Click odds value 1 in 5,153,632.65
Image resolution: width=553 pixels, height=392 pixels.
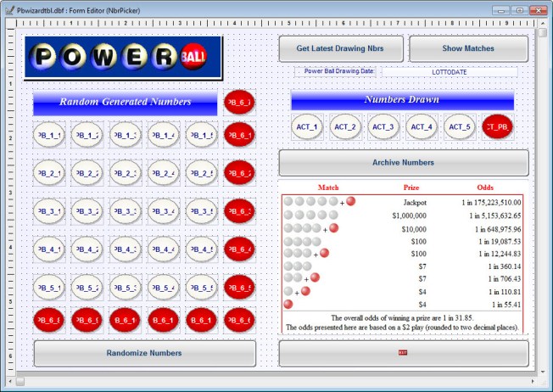click(x=495, y=216)
